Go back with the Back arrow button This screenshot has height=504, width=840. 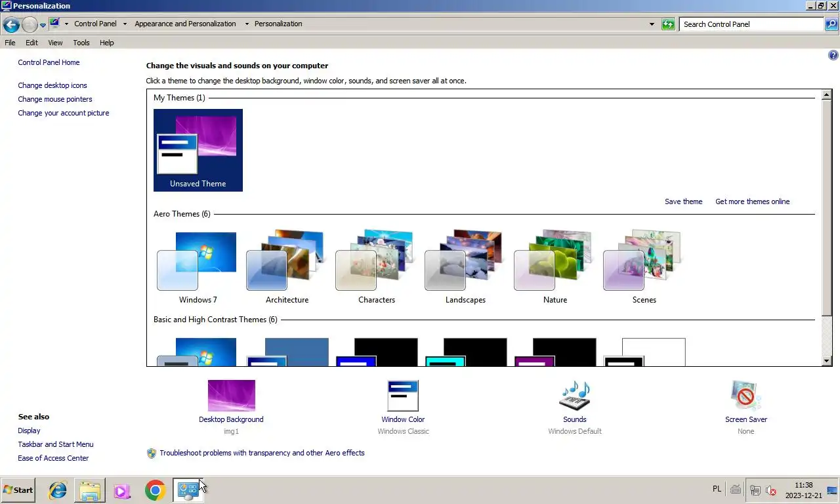point(11,25)
